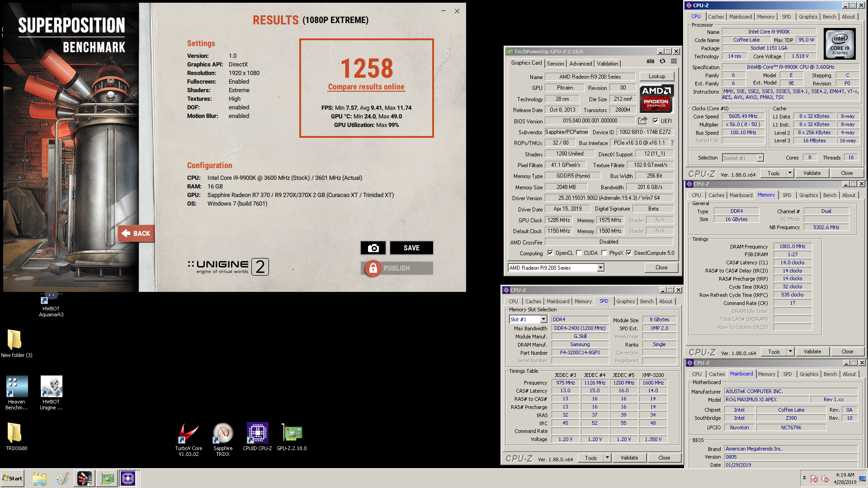Click the camera screenshot icon in Superposition

coord(373,248)
